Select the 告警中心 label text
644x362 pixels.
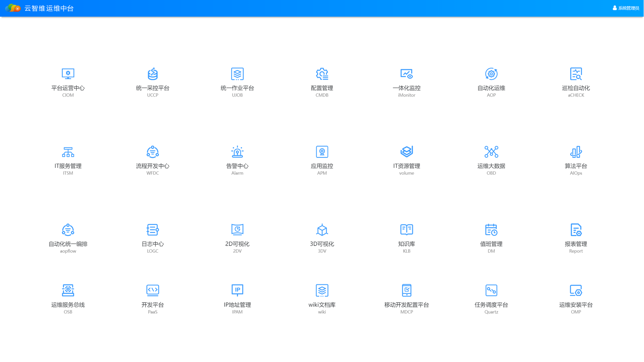pyautogui.click(x=237, y=166)
